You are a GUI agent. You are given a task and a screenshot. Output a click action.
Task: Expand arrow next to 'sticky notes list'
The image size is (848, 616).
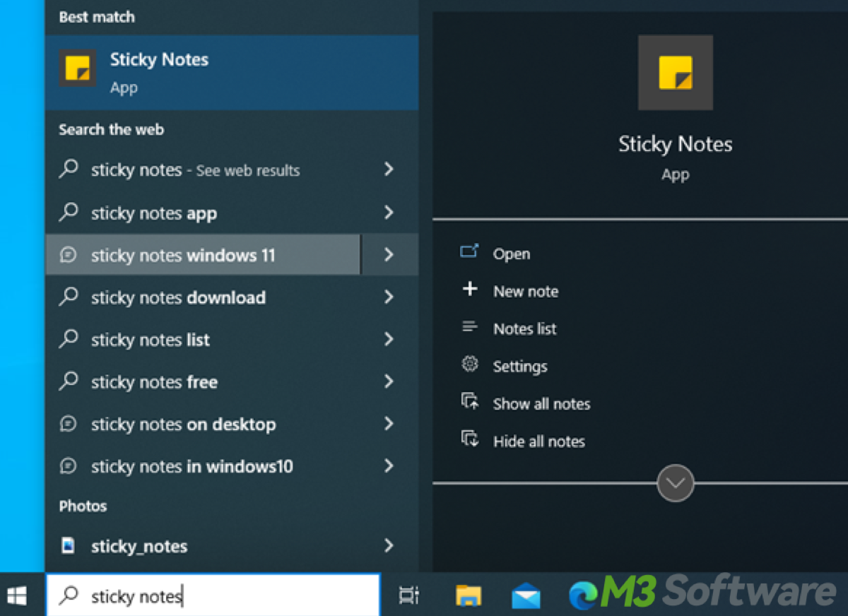click(389, 340)
